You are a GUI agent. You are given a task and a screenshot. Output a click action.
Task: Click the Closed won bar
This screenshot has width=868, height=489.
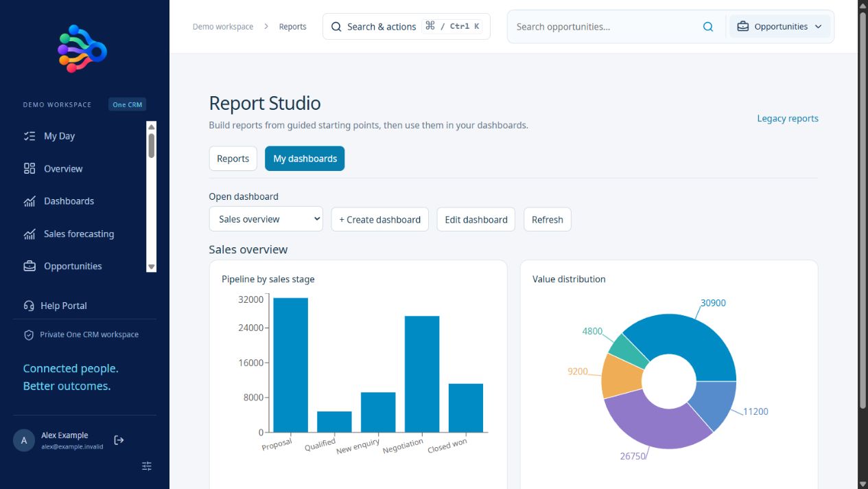(x=466, y=408)
